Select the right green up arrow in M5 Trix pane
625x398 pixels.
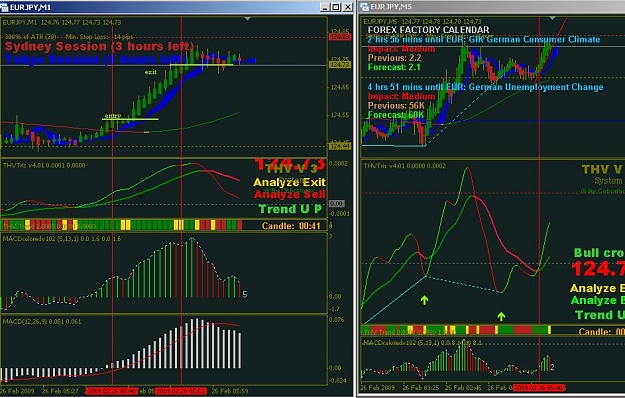click(501, 316)
